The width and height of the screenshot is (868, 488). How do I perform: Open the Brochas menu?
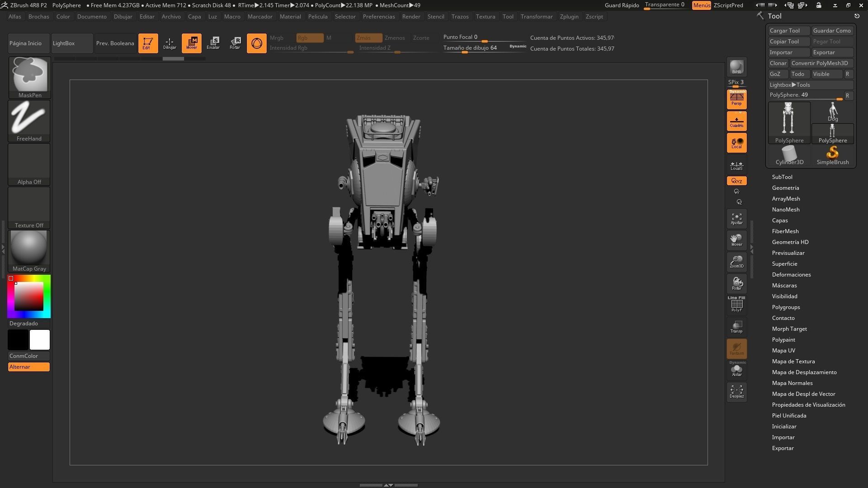[x=38, y=17]
